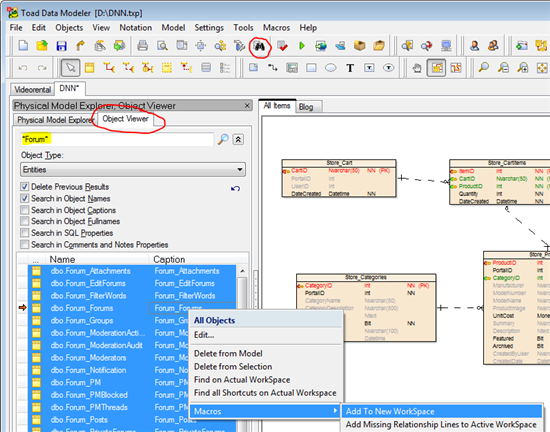
Task: Click the Open model folder icon
Action: point(42,46)
